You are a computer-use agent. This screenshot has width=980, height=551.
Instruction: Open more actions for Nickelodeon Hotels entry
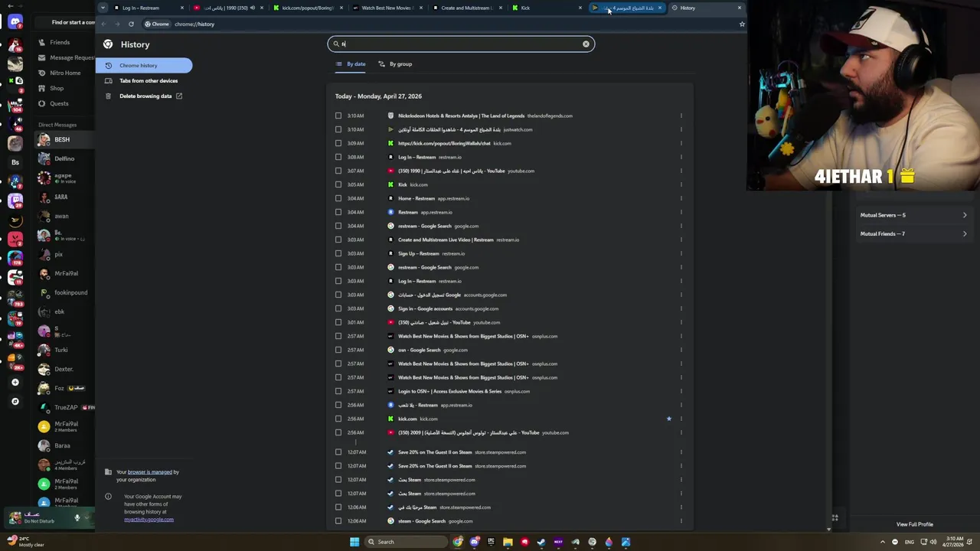(x=681, y=116)
